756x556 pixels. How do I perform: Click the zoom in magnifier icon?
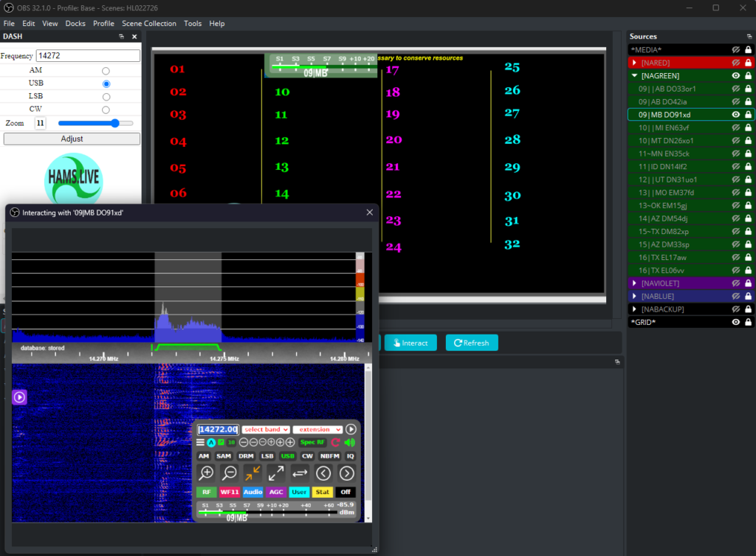tap(207, 473)
